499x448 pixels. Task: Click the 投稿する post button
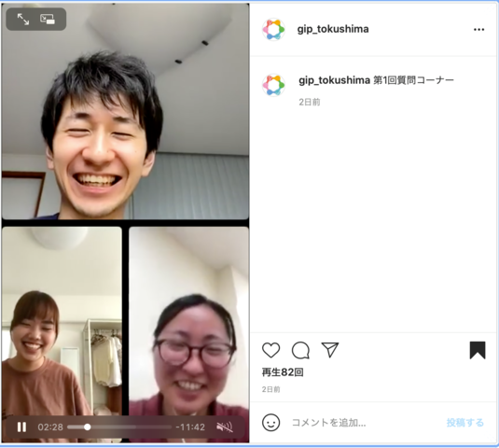point(464,423)
